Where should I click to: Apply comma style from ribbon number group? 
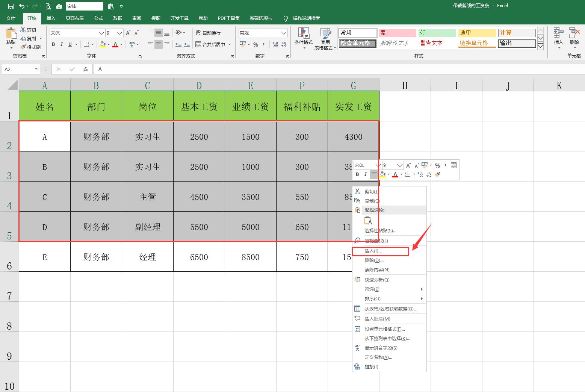264,44
